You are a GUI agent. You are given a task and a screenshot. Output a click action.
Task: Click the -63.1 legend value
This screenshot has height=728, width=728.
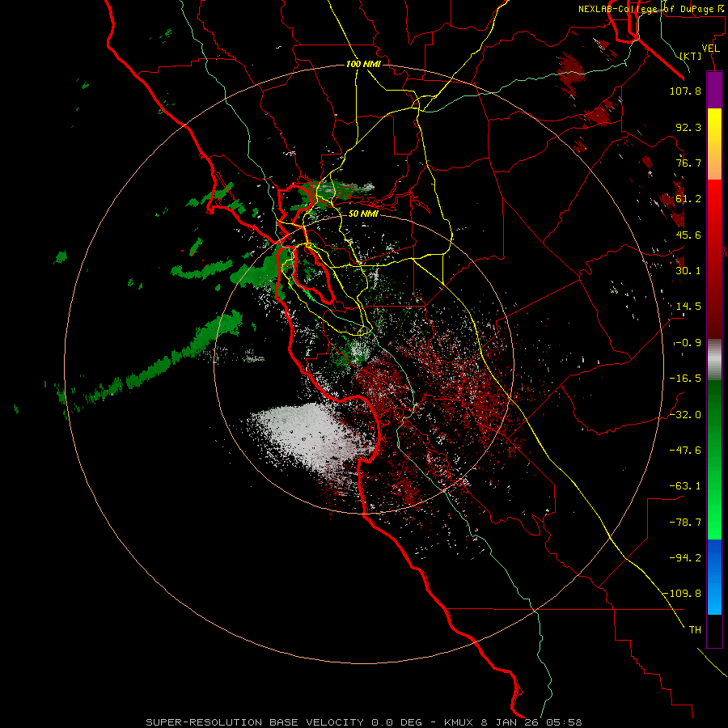click(x=685, y=486)
